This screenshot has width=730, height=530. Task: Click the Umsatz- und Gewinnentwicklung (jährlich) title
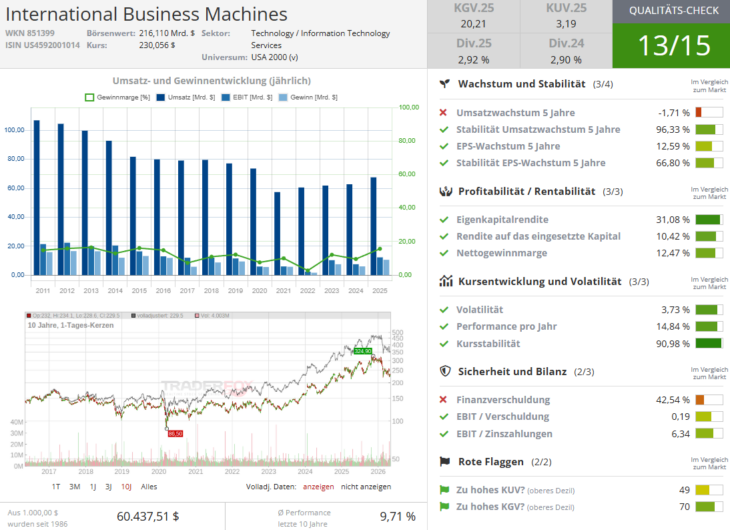pos(212,81)
